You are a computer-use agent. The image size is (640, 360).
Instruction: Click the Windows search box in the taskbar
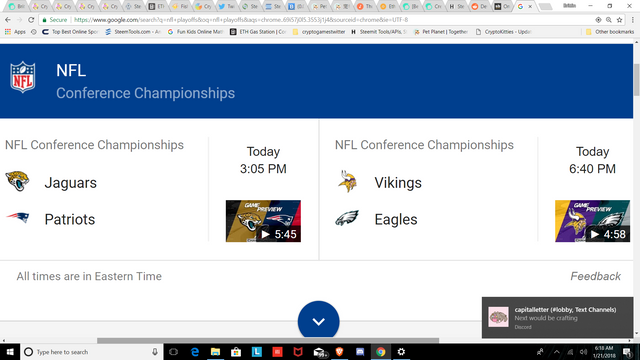[92, 352]
